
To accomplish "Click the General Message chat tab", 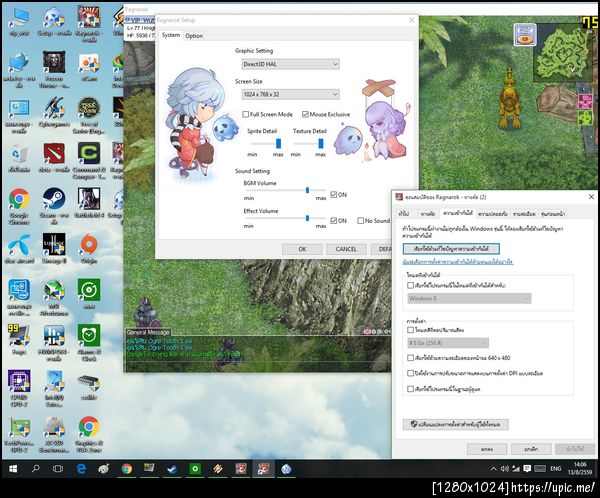I will (148, 332).
